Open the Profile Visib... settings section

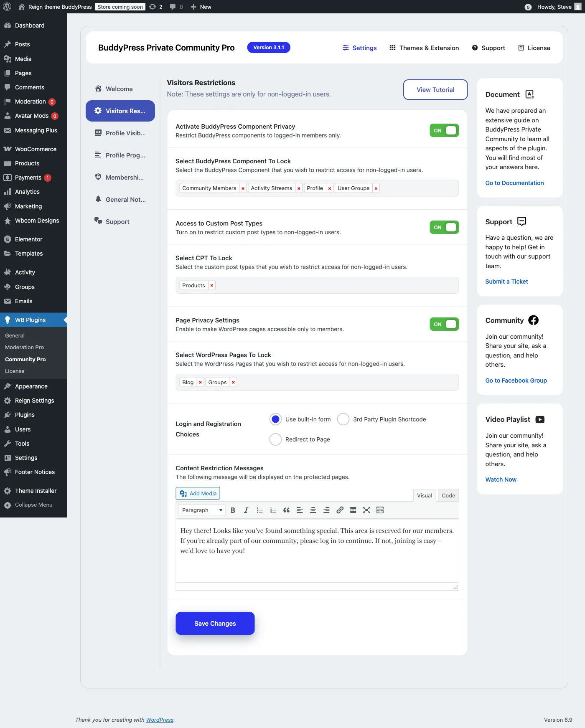(x=120, y=133)
